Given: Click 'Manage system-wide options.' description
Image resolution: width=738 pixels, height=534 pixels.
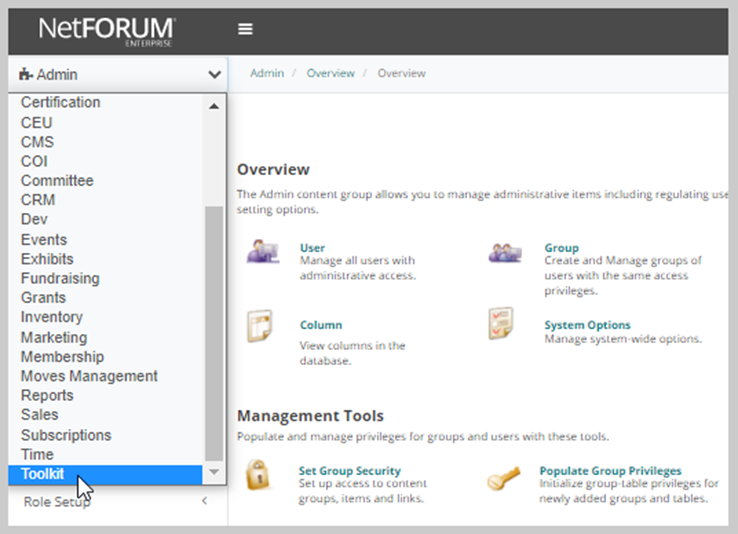Looking at the screenshot, I should [623, 339].
